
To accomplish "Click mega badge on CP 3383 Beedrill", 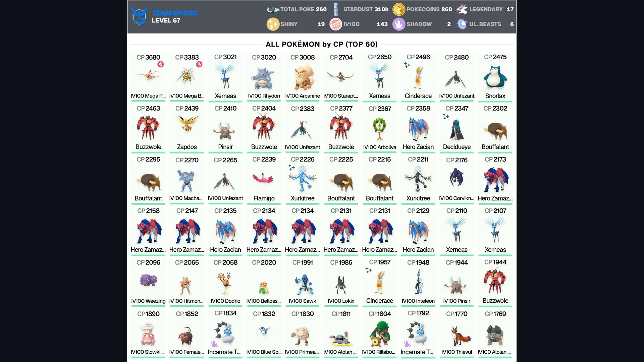I will [199, 64].
